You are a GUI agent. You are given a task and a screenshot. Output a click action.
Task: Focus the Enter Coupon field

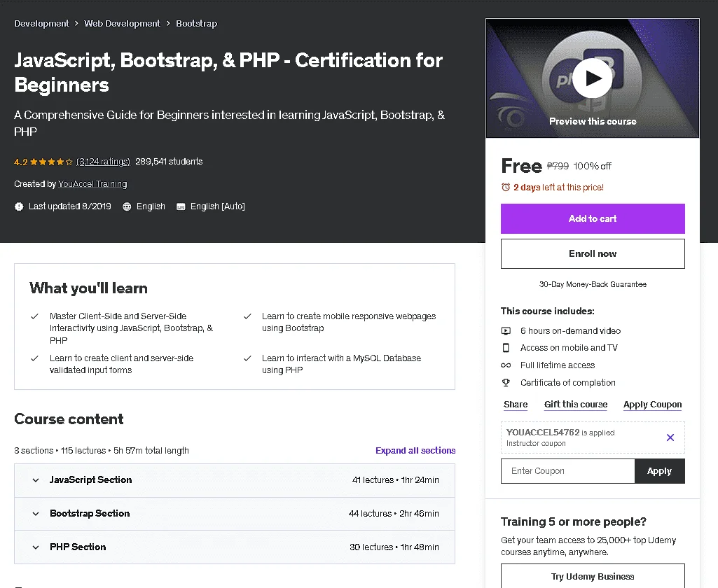(x=568, y=471)
